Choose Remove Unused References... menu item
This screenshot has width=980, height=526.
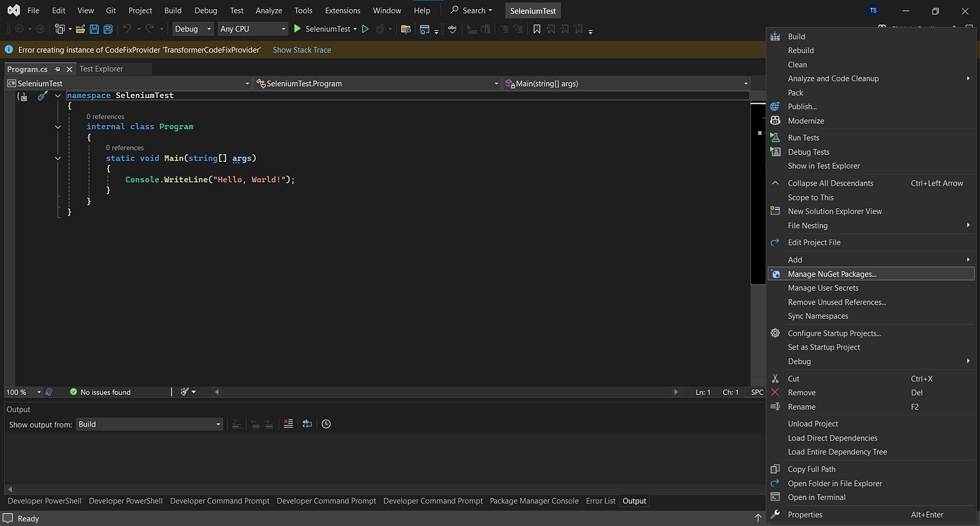pyautogui.click(x=871, y=302)
